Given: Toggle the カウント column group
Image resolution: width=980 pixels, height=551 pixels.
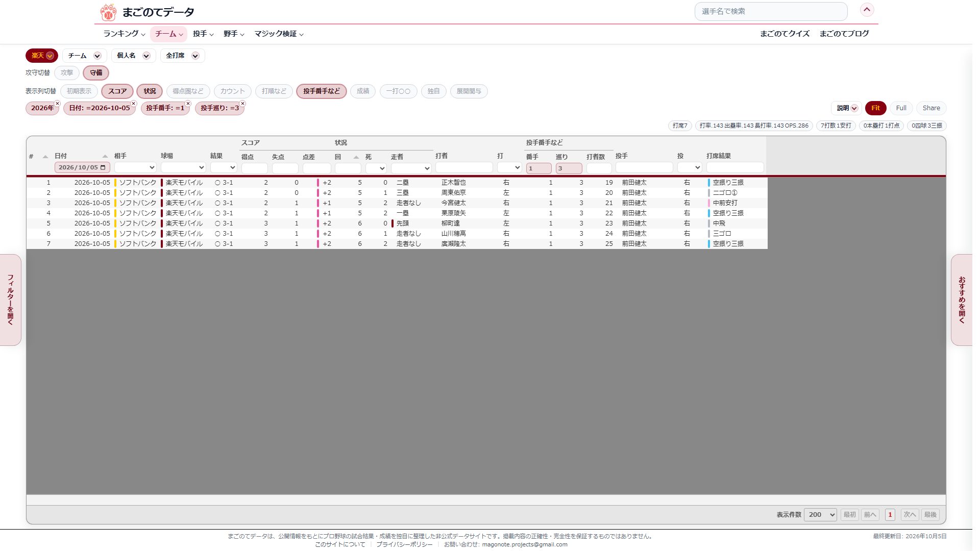Looking at the screenshot, I should (233, 91).
